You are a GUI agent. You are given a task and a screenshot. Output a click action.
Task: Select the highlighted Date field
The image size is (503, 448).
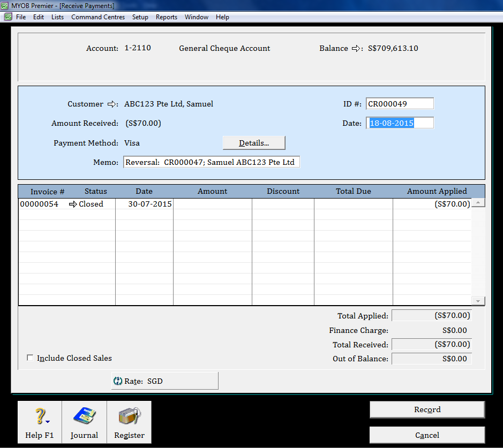coord(400,123)
